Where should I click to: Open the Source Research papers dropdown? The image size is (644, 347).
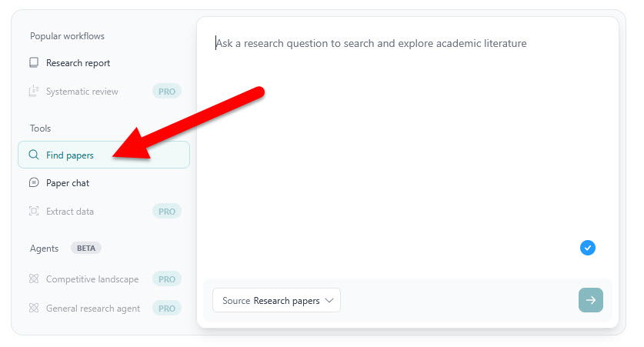[276, 300]
